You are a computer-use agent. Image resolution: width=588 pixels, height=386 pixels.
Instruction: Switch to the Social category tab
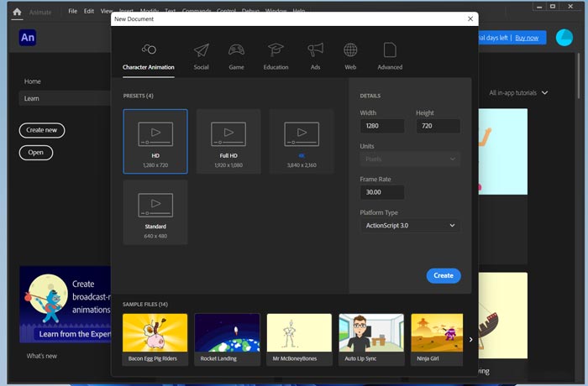(202, 57)
